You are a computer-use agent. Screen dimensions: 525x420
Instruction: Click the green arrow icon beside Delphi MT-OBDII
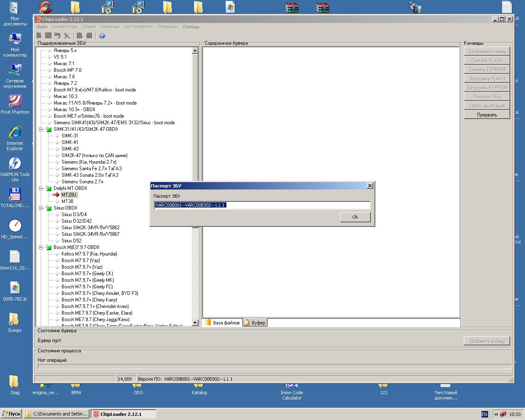click(48, 188)
